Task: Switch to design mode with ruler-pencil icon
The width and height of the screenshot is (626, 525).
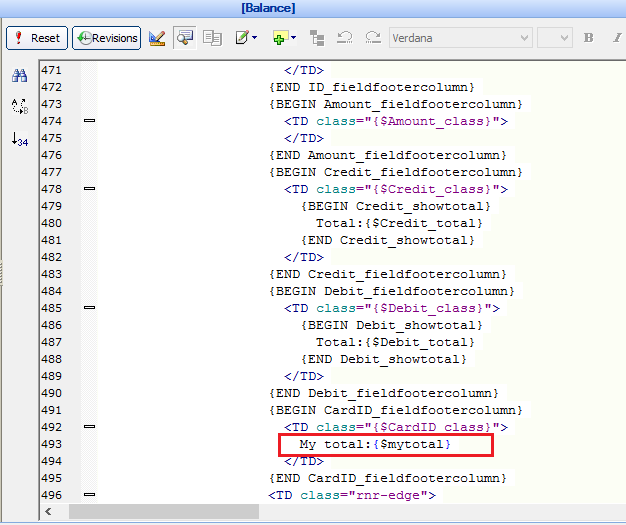Action: pos(157,38)
